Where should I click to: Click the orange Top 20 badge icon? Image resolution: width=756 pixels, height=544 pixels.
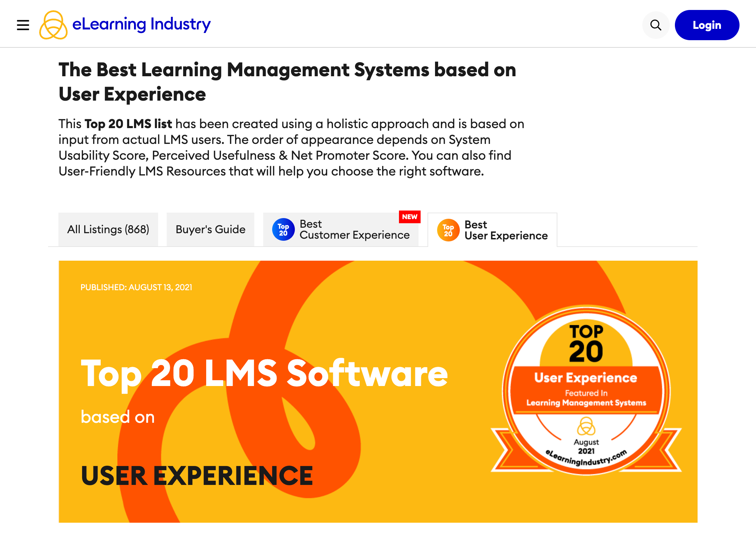(448, 230)
